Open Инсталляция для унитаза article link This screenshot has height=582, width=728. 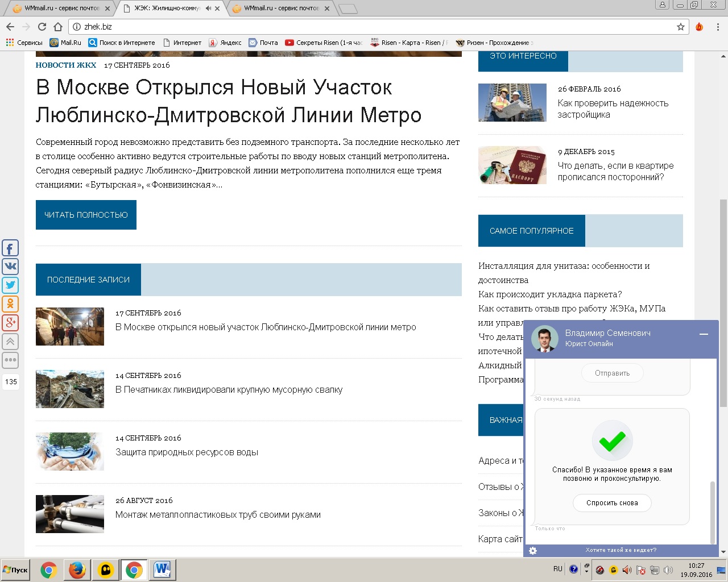(564, 273)
